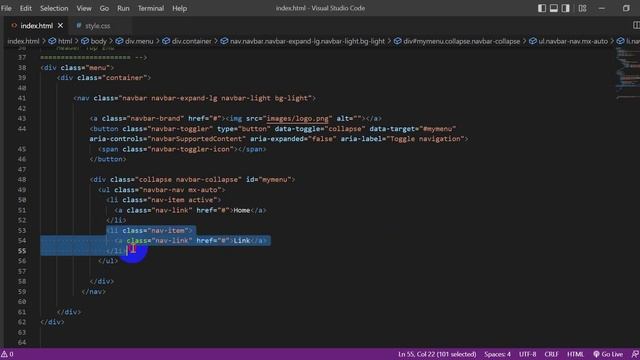Change file encoding UTF-8
Viewport: 640px width, 360px height.
tap(527, 354)
